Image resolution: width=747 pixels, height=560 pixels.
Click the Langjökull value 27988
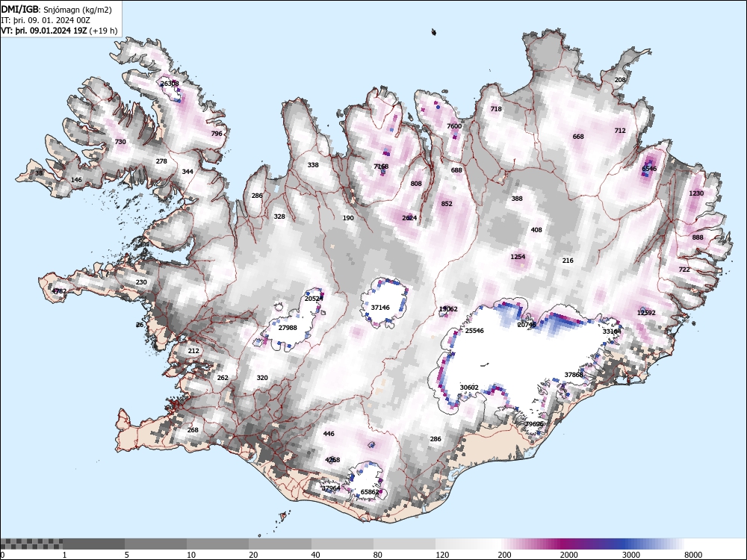(x=288, y=327)
